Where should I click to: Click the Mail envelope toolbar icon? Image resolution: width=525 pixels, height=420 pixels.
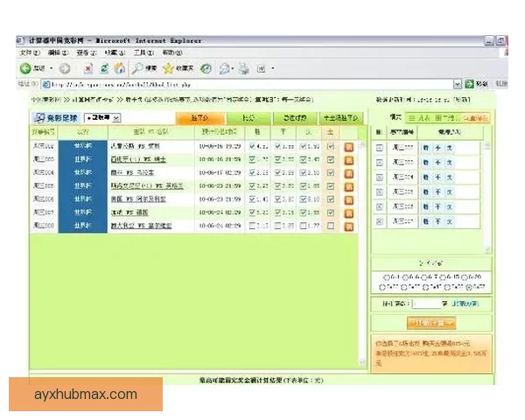pyautogui.click(x=224, y=68)
